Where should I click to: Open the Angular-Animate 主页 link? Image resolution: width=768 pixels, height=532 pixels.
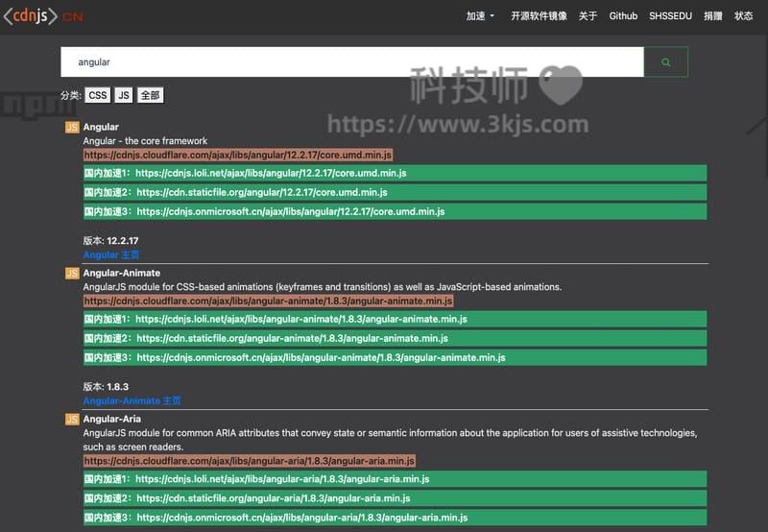[132, 400]
